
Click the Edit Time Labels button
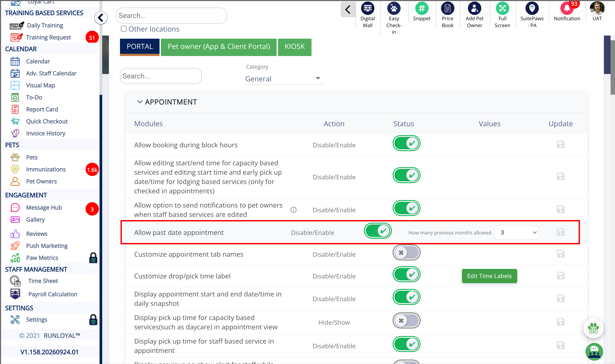point(489,276)
